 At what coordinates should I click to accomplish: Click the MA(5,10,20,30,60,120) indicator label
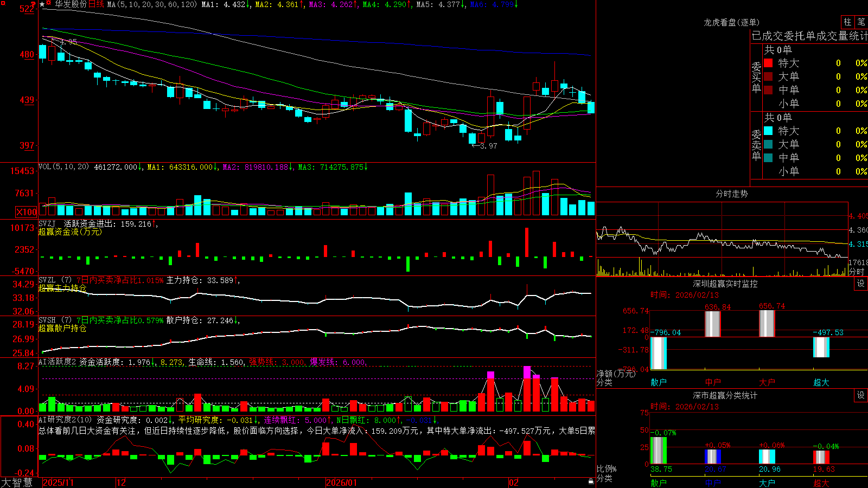pos(152,4)
